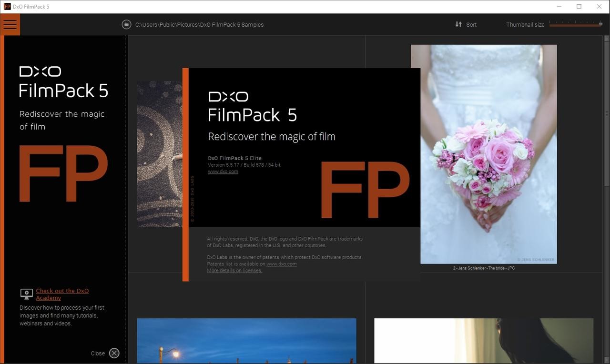Click the FilmPack icon in title bar
This screenshot has height=364, width=610.
7,7
